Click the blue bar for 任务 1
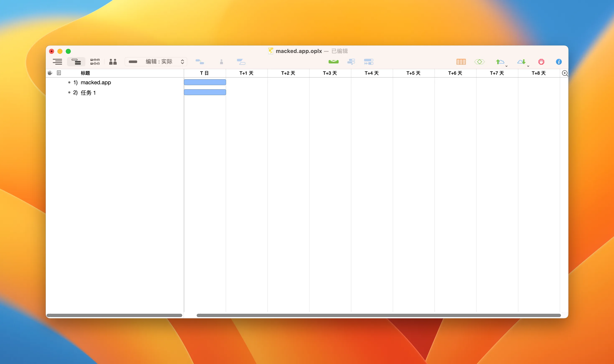This screenshot has width=614, height=364. click(205, 92)
